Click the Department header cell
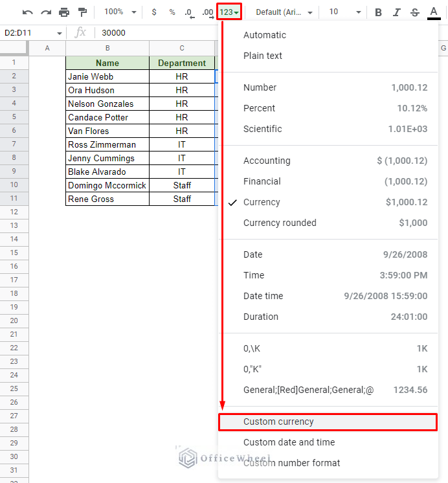Screen dimensions: 448x483 (x=182, y=63)
